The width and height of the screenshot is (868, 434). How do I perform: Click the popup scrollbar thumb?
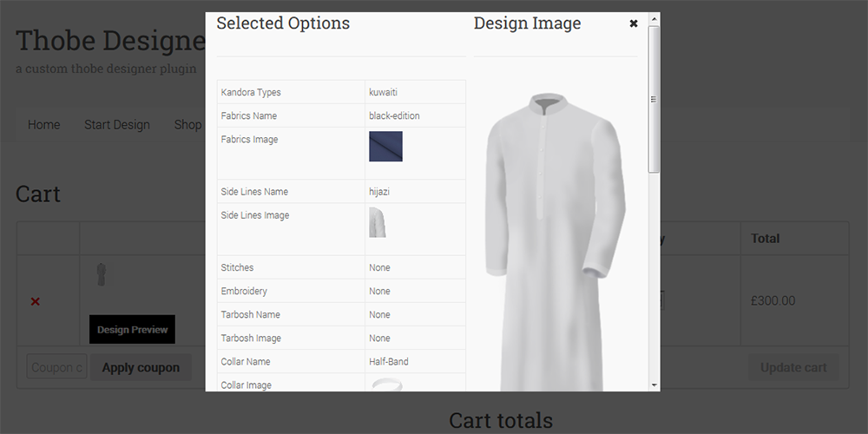click(654, 99)
